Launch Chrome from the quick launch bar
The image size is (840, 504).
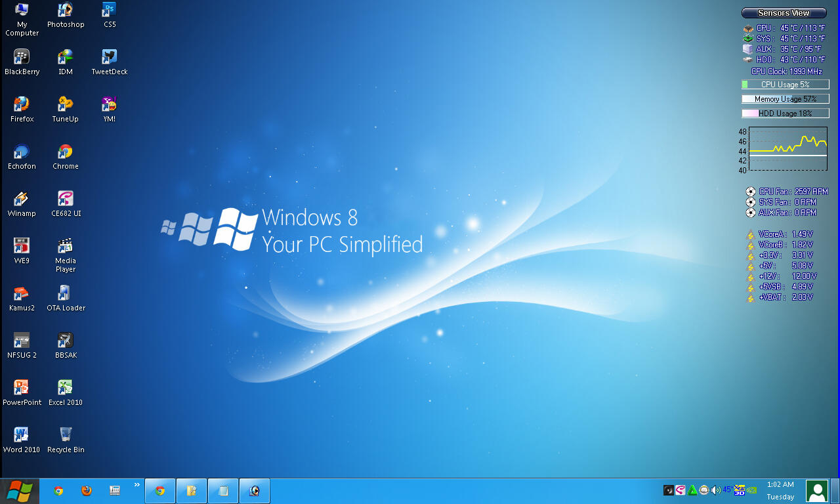[58, 491]
